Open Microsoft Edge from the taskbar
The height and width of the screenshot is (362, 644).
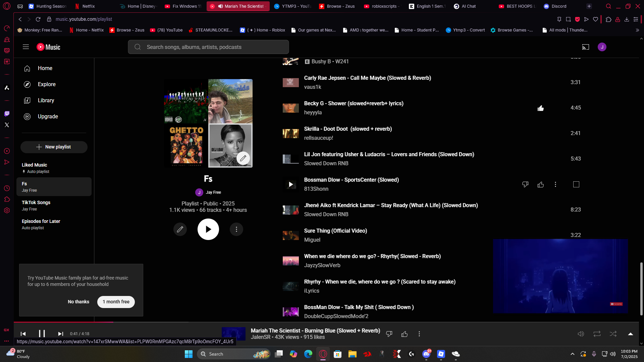308,354
